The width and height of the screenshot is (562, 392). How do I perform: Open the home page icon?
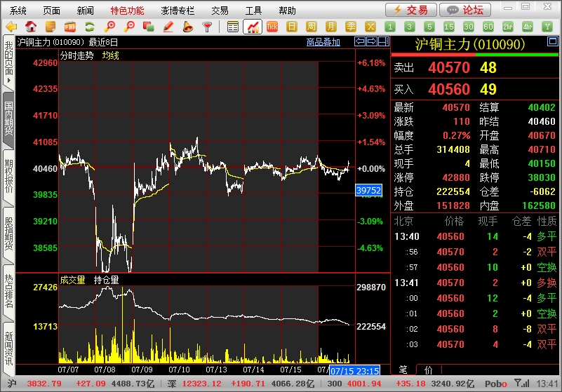31,27
